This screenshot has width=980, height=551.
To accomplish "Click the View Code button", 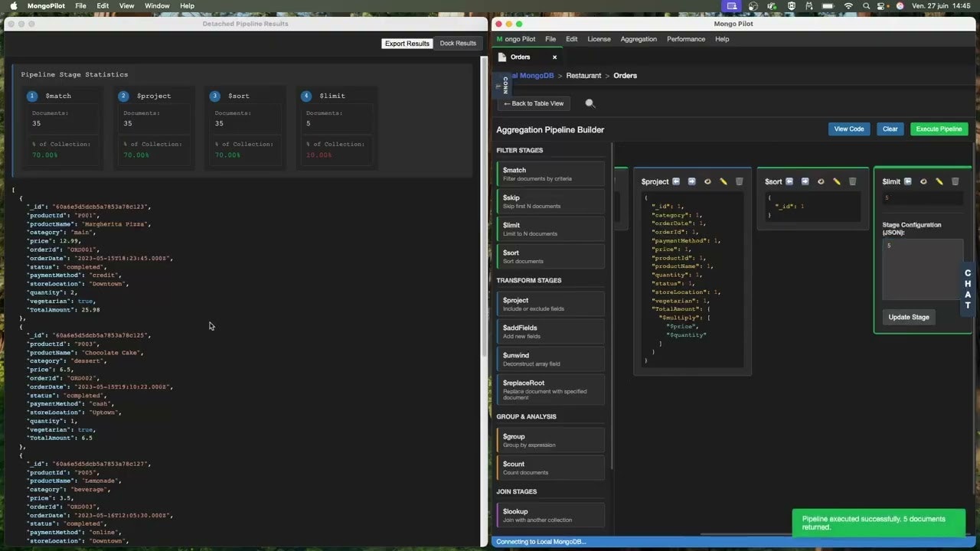I will [849, 129].
